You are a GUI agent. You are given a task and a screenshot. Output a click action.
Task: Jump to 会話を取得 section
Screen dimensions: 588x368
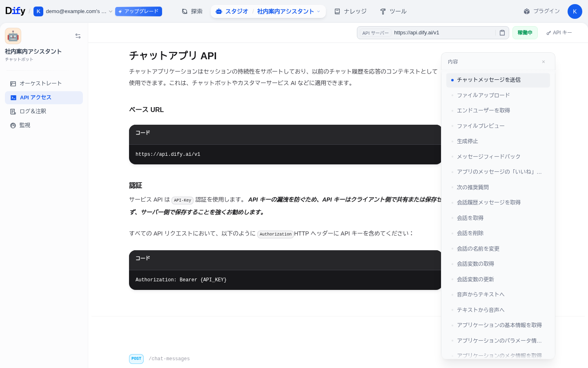pyautogui.click(x=498, y=218)
